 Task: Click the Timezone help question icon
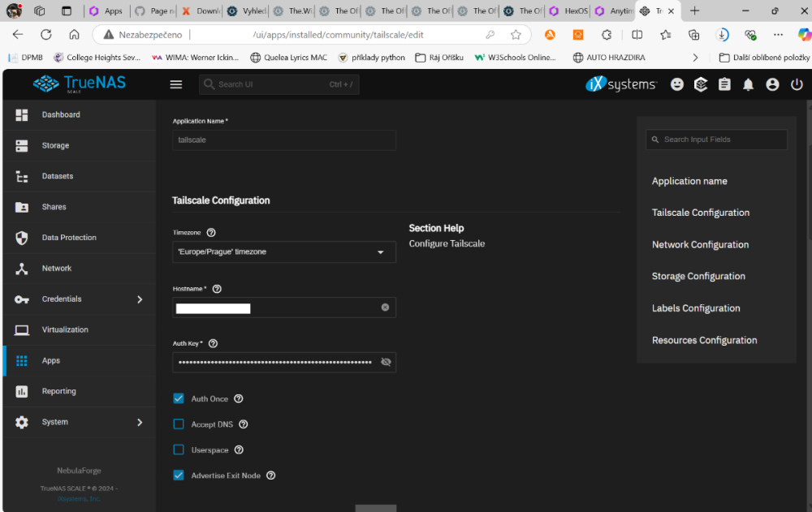pyautogui.click(x=211, y=233)
